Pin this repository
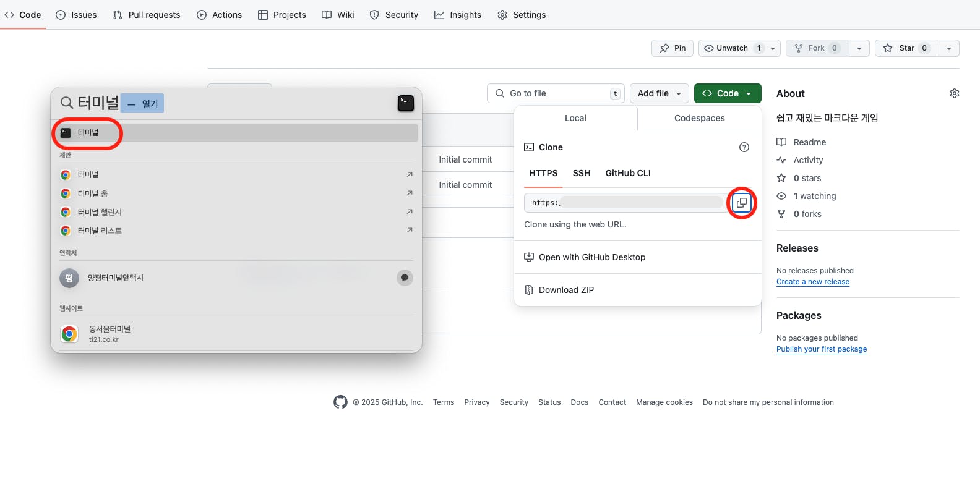This screenshot has width=980, height=497. click(x=673, y=48)
